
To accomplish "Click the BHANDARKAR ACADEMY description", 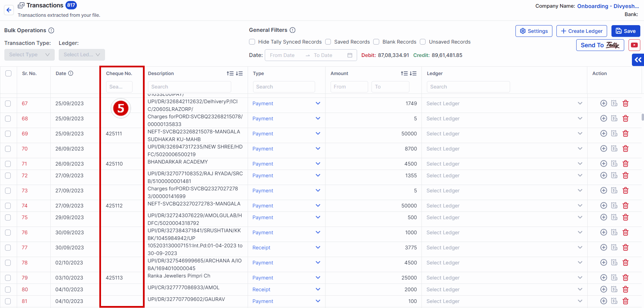I will click(178, 162).
